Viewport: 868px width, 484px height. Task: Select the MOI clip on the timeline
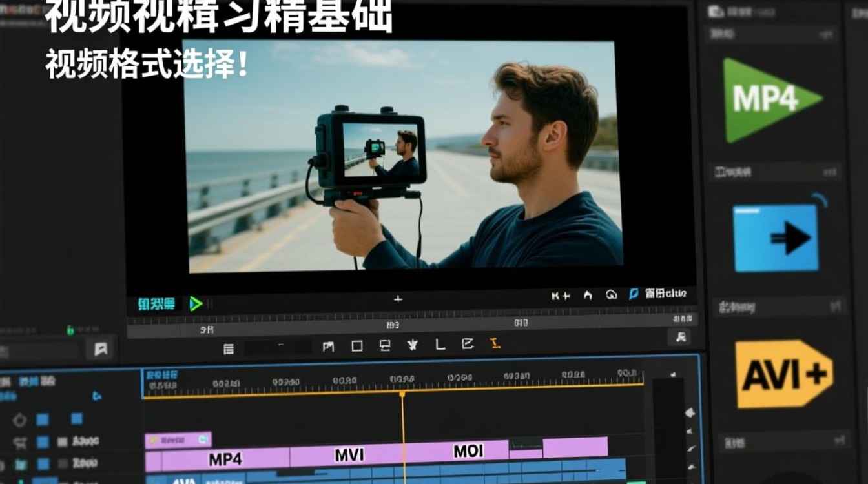click(458, 450)
